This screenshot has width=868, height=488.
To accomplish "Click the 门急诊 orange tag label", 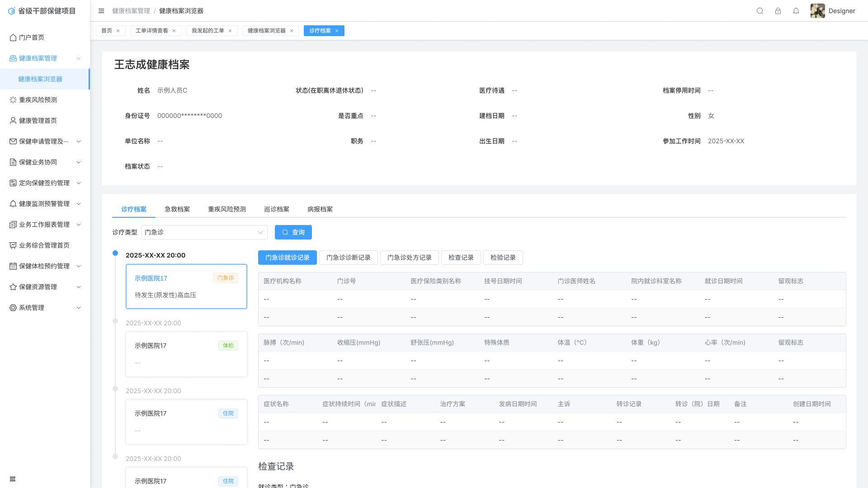I will 226,278.
